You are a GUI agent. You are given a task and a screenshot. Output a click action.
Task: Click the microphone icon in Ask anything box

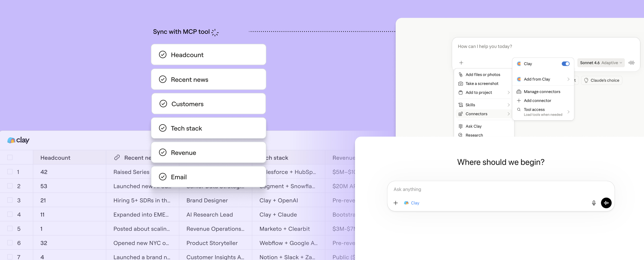pyautogui.click(x=594, y=203)
